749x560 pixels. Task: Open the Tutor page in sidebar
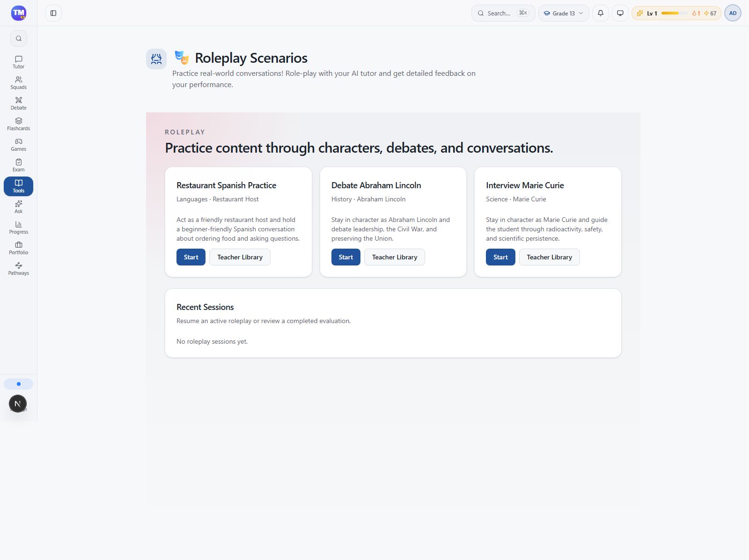click(x=18, y=62)
